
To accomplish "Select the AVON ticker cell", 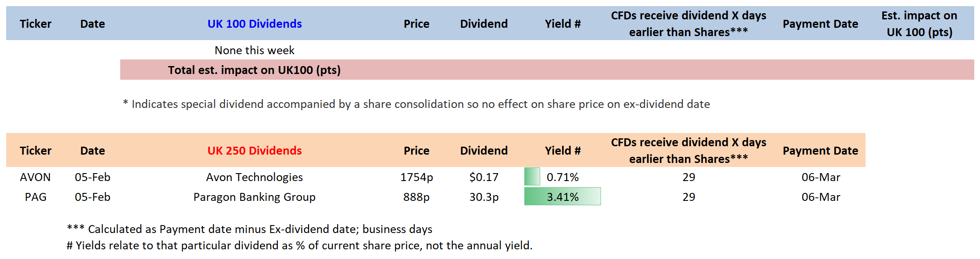I will click(35, 177).
